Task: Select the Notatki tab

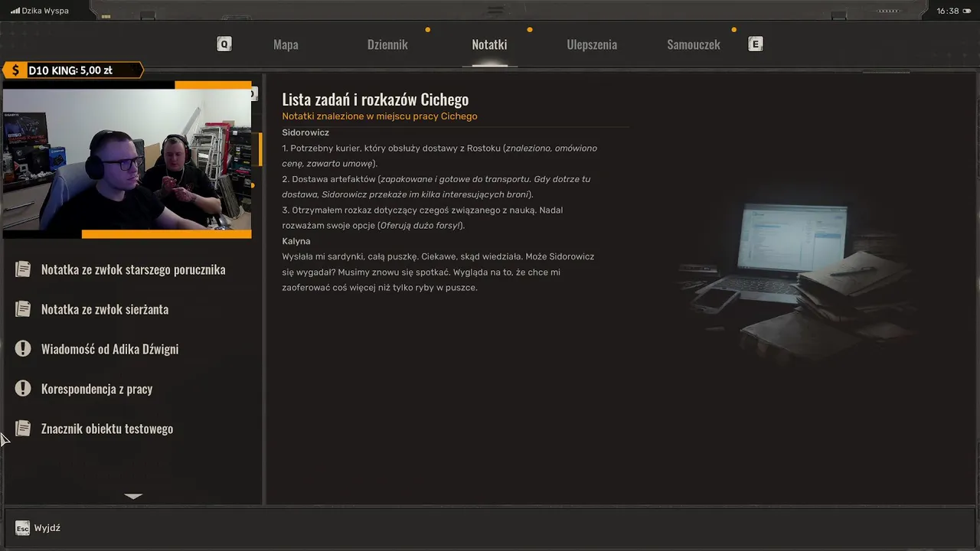Action: [489, 44]
